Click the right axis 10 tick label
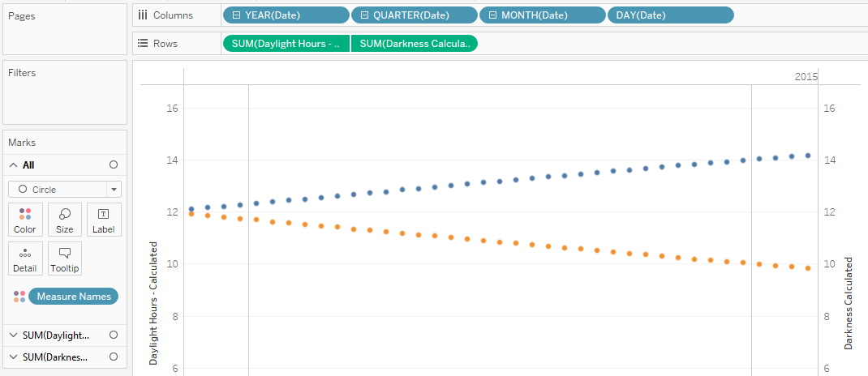Screen dimensions: 868x376 pyautogui.click(x=829, y=263)
